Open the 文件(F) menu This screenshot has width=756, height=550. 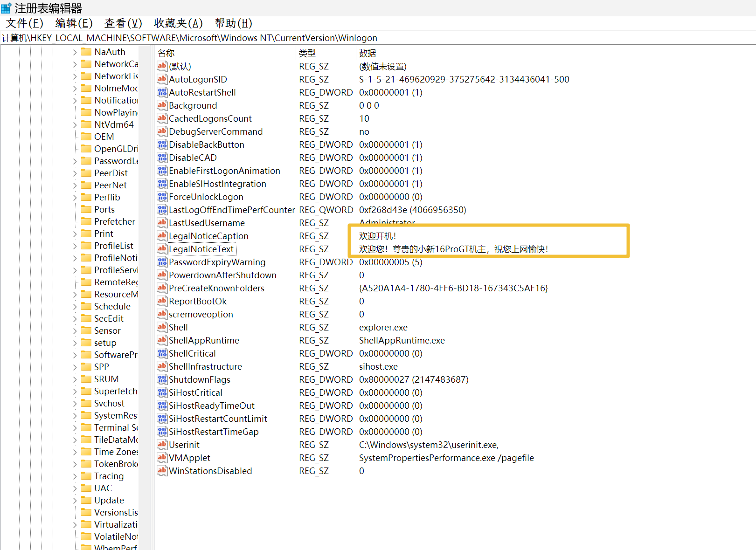pos(24,23)
